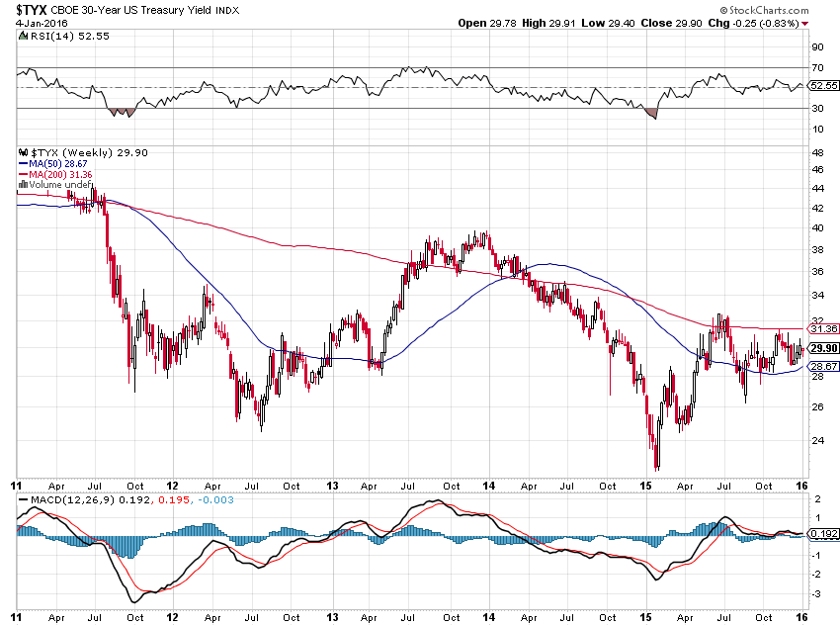Click the 52.55 RSI value tag
The width and height of the screenshot is (840, 626).
click(822, 86)
